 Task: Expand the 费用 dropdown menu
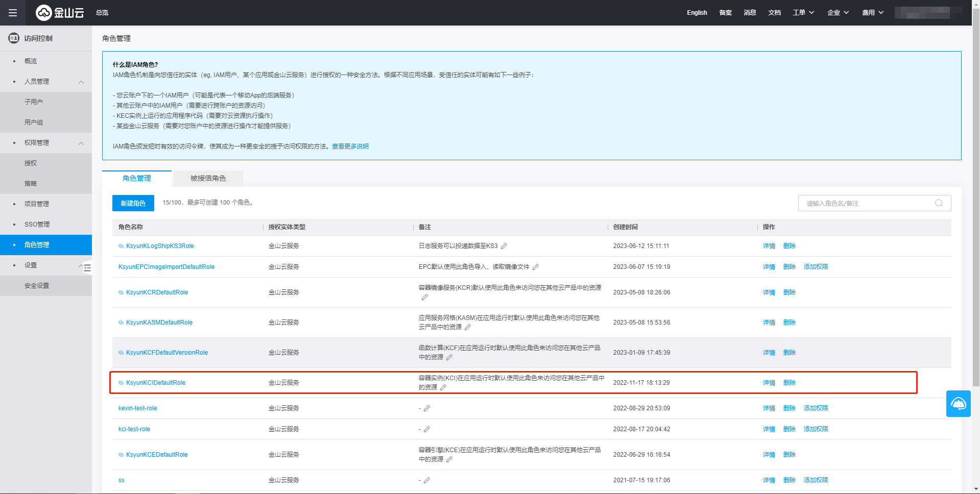click(873, 13)
